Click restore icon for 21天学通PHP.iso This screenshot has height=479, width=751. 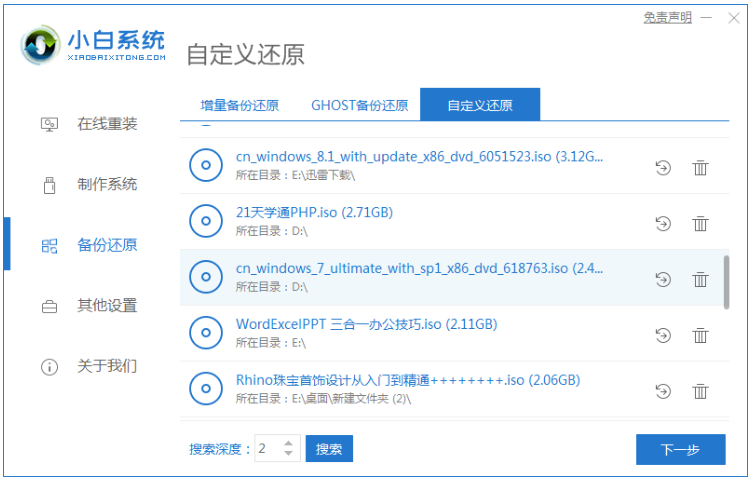[663, 223]
